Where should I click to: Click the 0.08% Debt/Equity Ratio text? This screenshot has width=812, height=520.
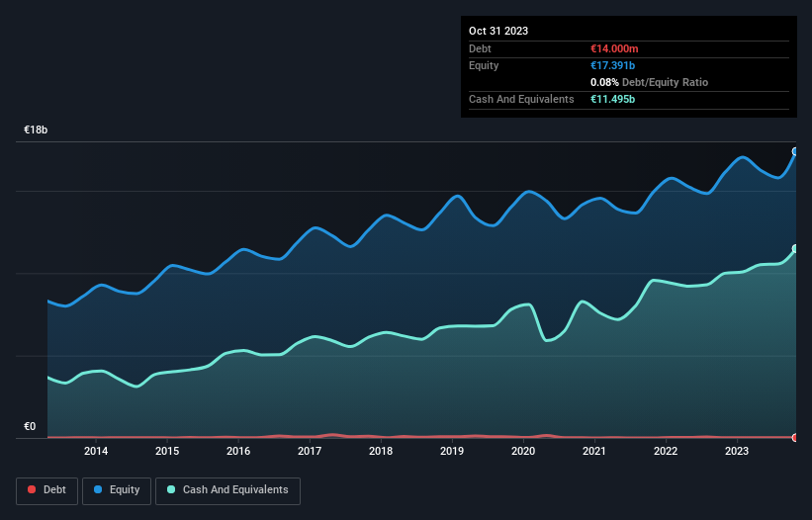[x=650, y=82]
